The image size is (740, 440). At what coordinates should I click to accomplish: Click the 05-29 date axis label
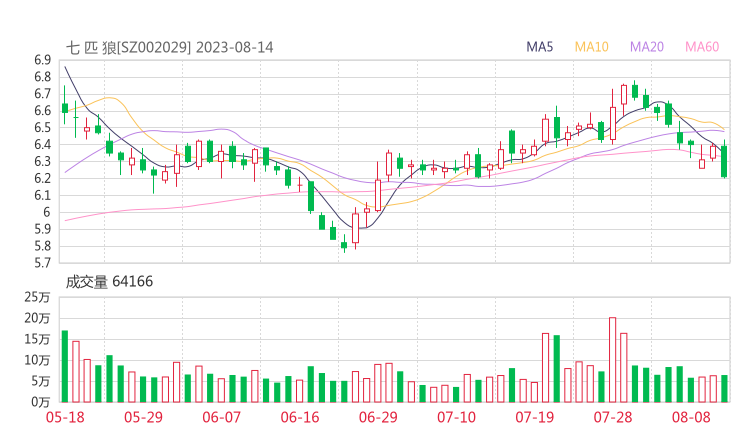pos(143,417)
